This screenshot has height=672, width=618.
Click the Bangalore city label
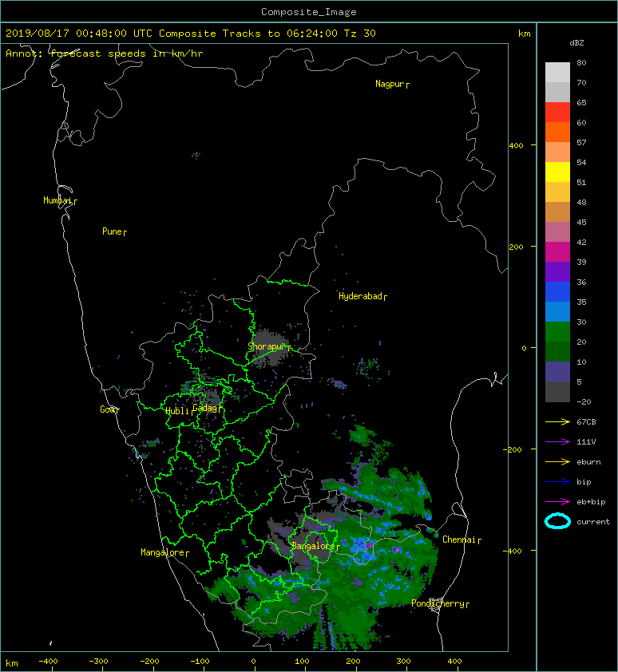[314, 546]
